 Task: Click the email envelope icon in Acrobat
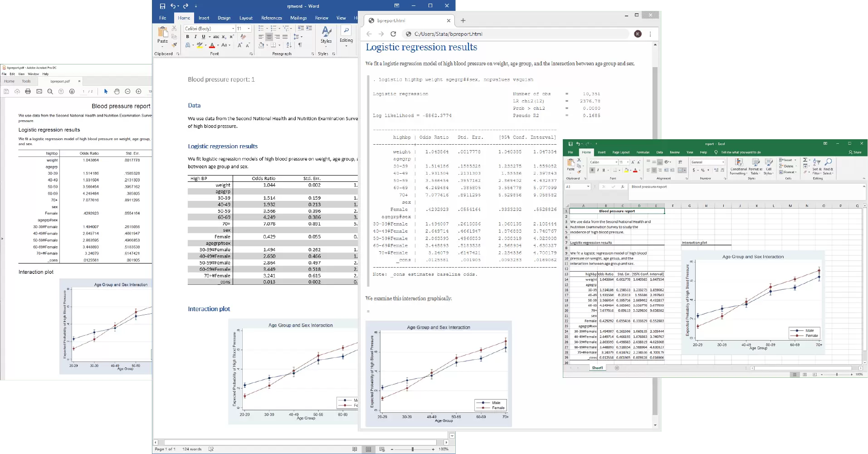tap(39, 91)
